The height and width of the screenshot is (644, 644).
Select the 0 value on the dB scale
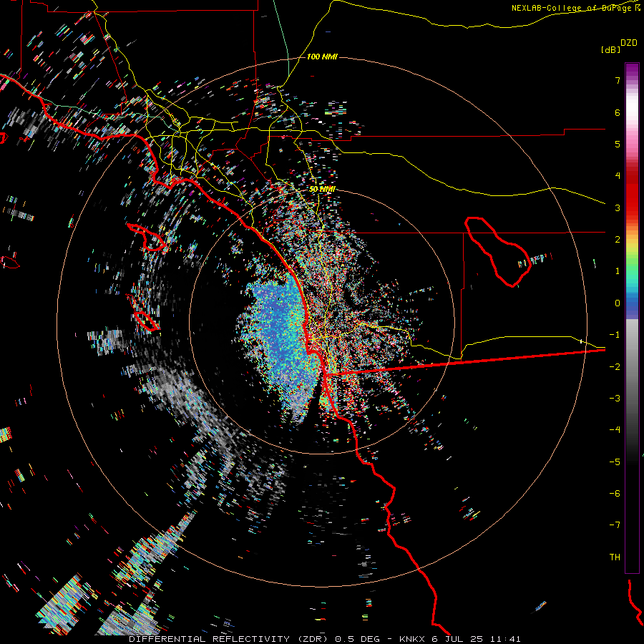618,303
